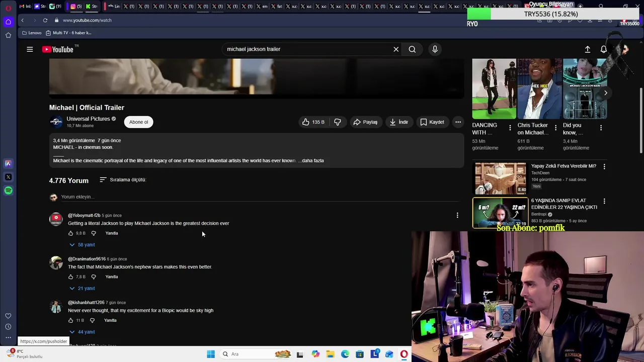
Task: Open the Universal Pictures channel link
Action: point(88,119)
